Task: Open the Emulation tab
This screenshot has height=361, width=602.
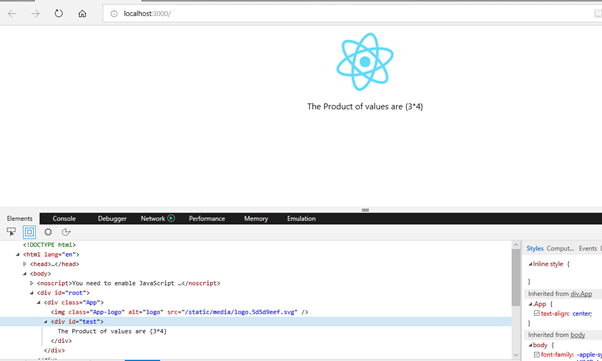Action: [301, 219]
